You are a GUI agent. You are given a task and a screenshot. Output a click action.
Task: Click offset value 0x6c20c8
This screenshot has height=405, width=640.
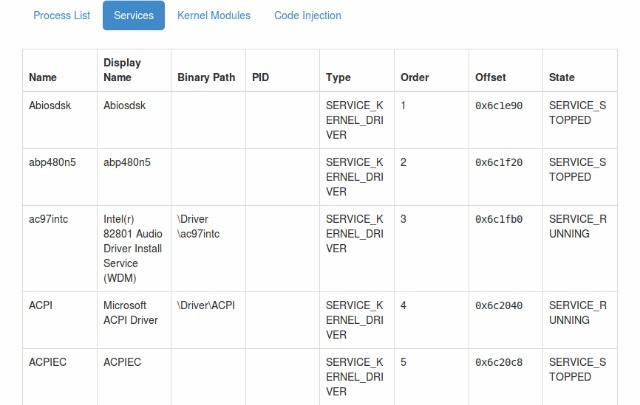pos(499,362)
